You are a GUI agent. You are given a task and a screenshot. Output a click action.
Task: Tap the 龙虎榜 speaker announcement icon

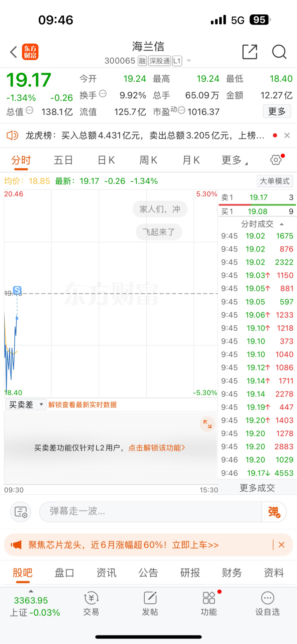click(x=12, y=135)
